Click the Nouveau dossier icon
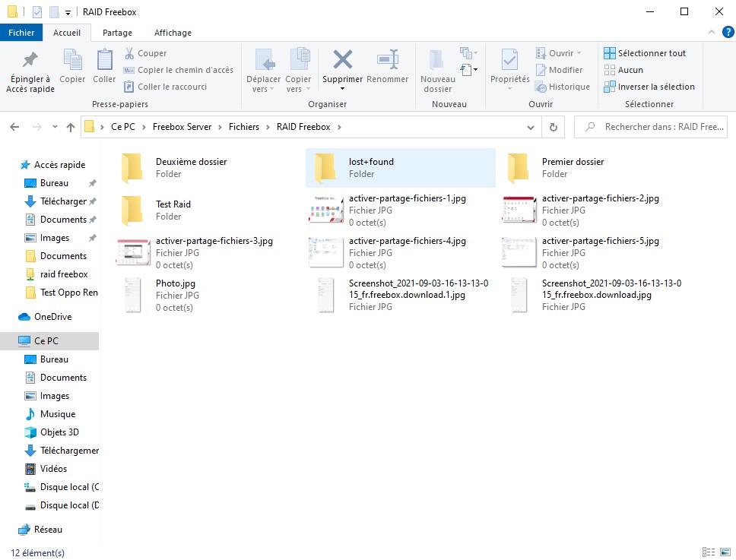The image size is (736, 560). (x=437, y=60)
